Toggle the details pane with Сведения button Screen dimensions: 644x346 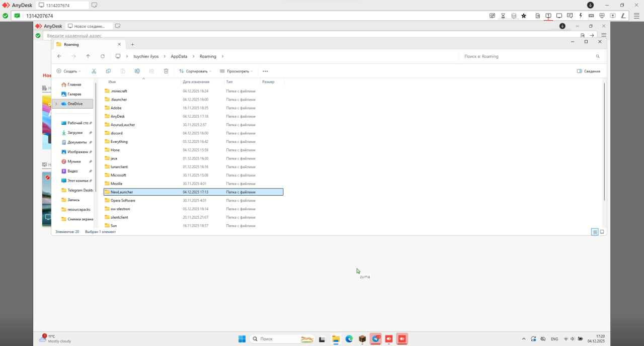[588, 71]
